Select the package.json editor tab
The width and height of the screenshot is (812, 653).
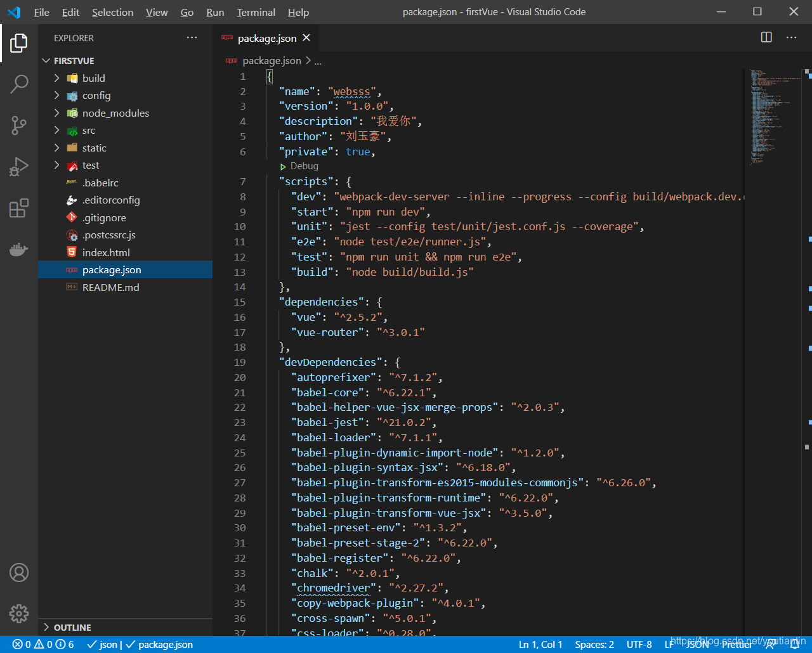click(266, 38)
